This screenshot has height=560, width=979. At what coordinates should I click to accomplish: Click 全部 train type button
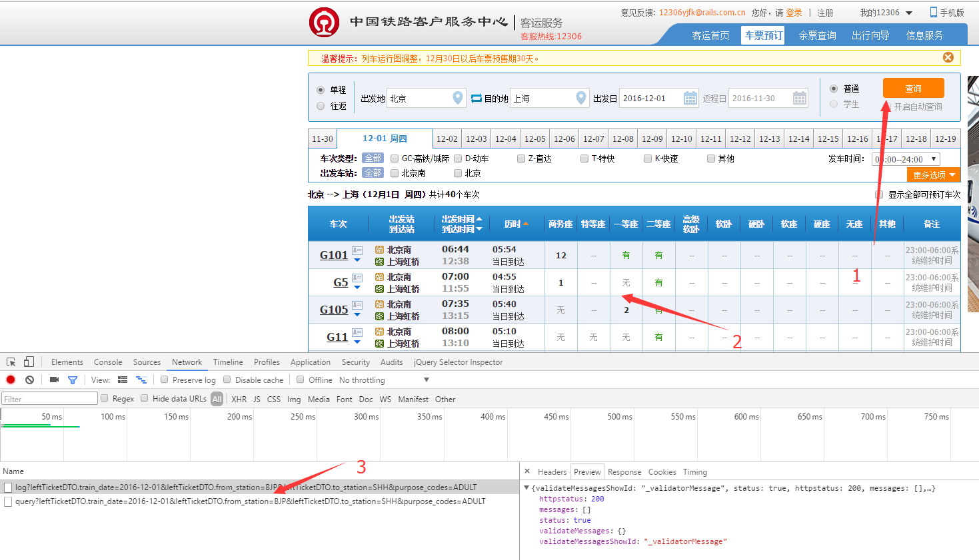(x=373, y=158)
